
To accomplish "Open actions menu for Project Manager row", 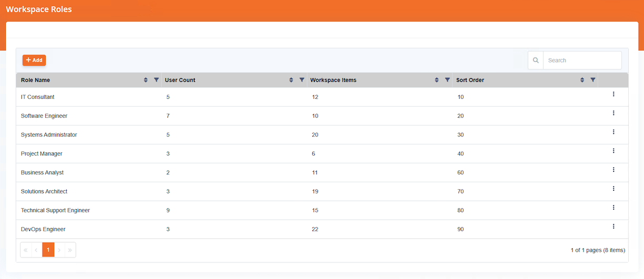I will pyautogui.click(x=614, y=151).
